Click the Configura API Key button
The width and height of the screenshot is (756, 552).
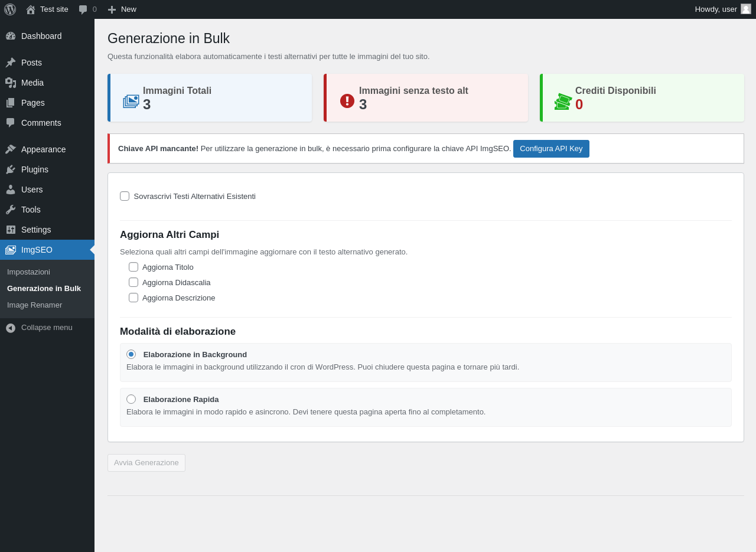(551, 149)
